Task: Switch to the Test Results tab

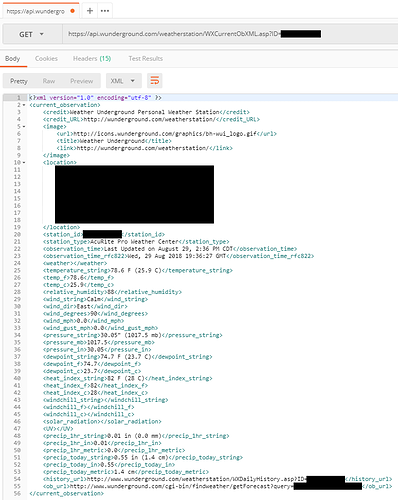Action: click(x=146, y=59)
